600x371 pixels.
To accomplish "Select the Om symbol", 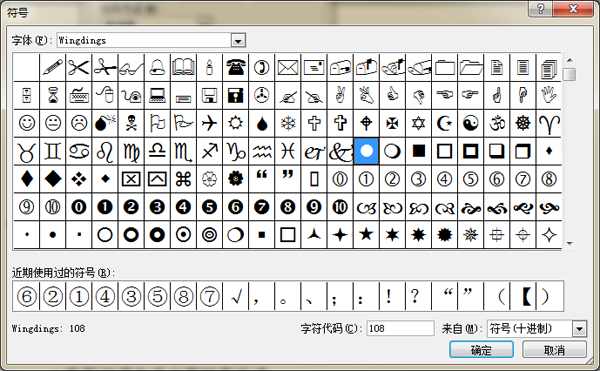I will point(497,123).
